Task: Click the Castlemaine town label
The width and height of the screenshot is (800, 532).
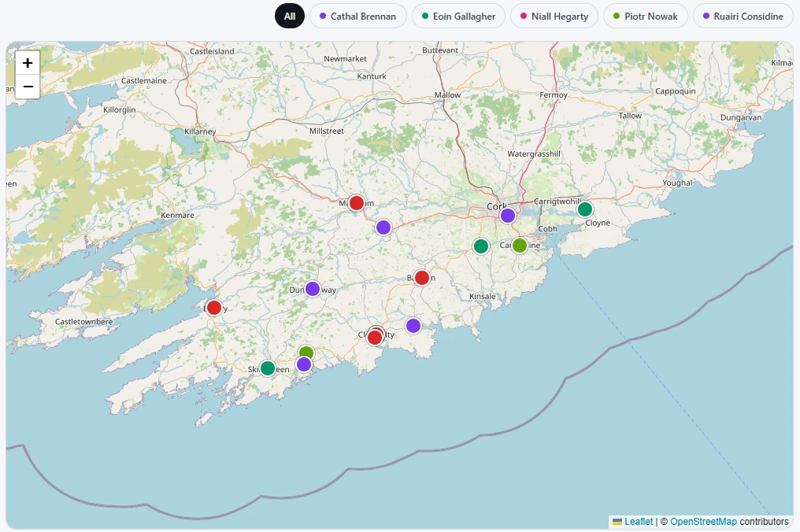Action: [144, 80]
